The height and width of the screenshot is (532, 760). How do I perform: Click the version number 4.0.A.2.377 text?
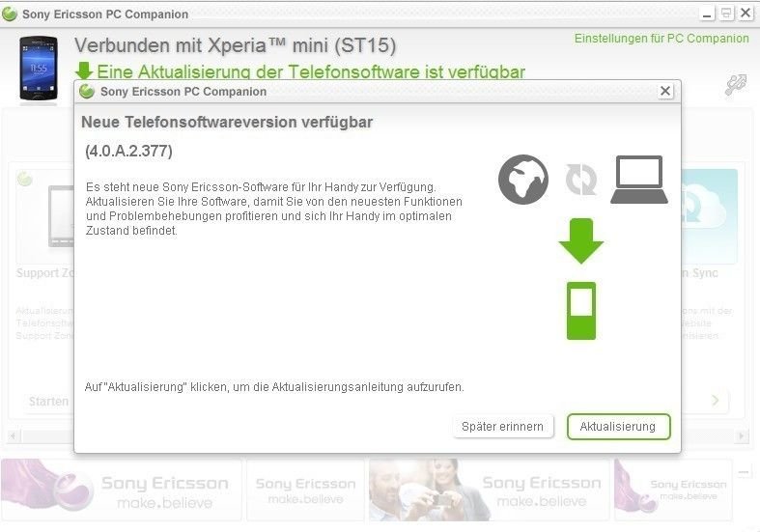[129, 152]
